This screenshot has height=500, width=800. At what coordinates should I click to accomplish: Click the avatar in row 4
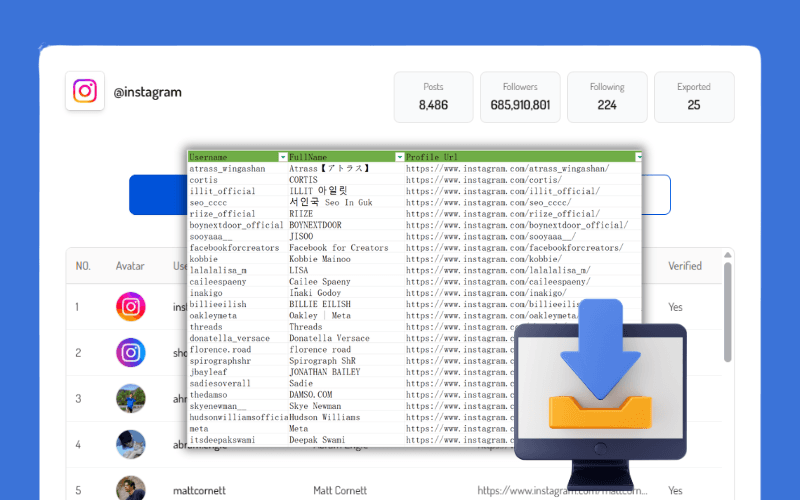131,444
